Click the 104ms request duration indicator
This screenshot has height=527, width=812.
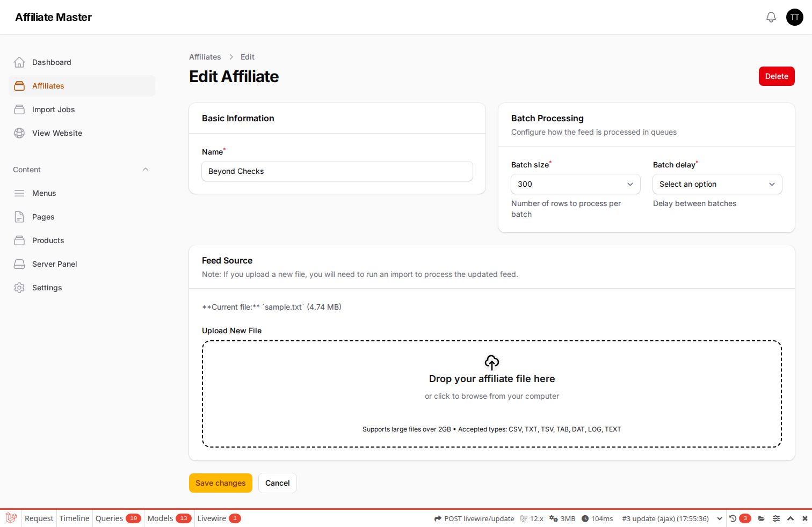(597, 518)
